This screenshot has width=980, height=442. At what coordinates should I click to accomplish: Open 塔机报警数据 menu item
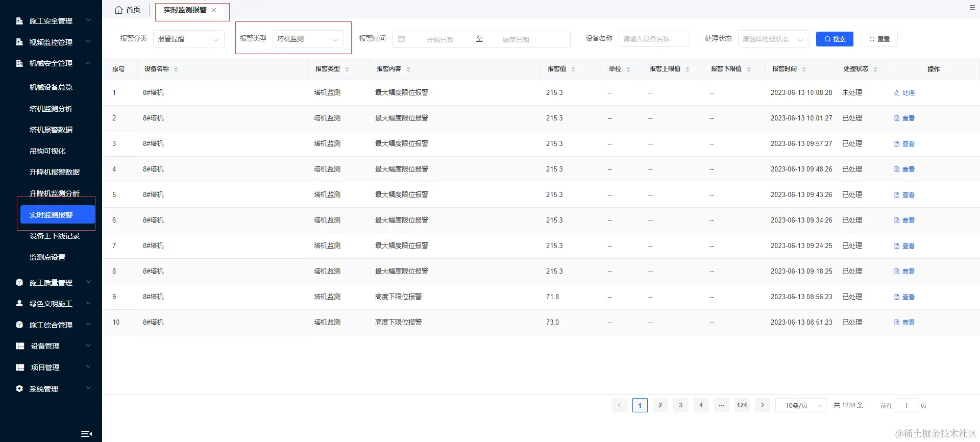click(51, 130)
